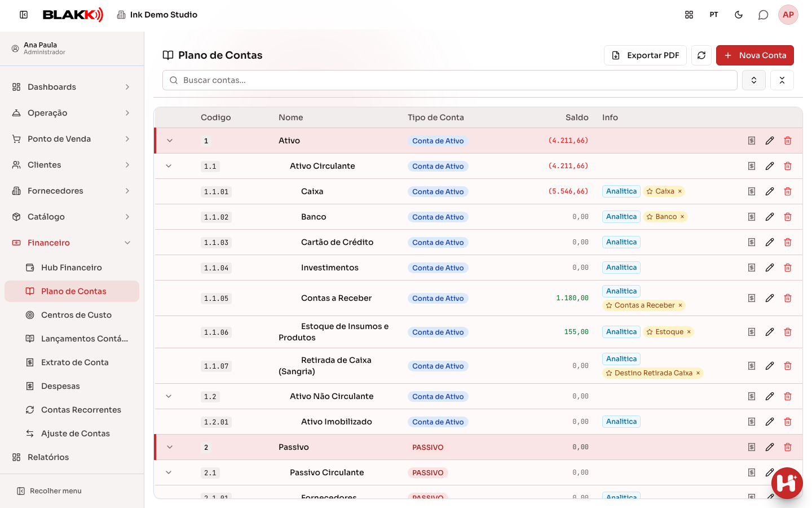Remove the Caixa tag
812x508 pixels.
(x=680, y=191)
